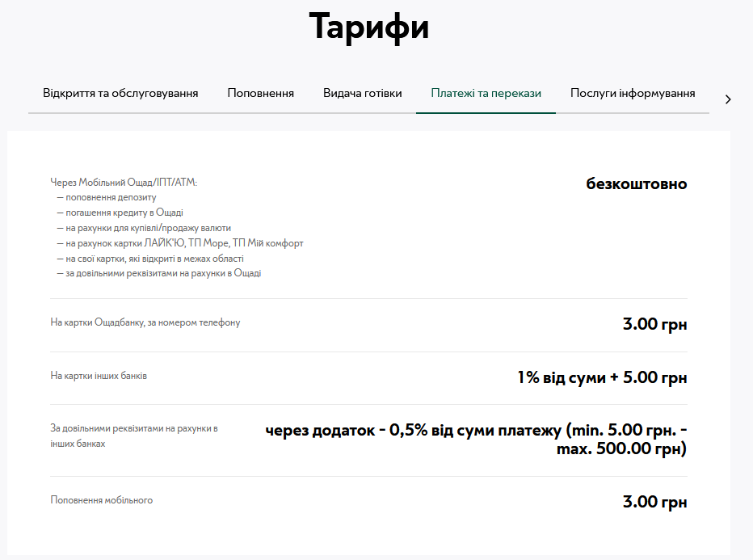Open the Послуги інформування tab
Viewport: 753px width, 560px height.
[633, 93]
